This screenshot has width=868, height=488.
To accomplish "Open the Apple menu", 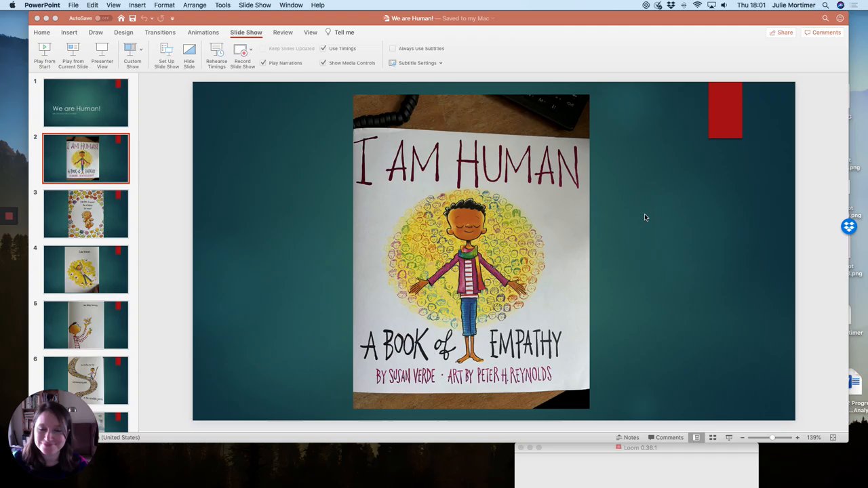I will pyautogui.click(x=12, y=5).
